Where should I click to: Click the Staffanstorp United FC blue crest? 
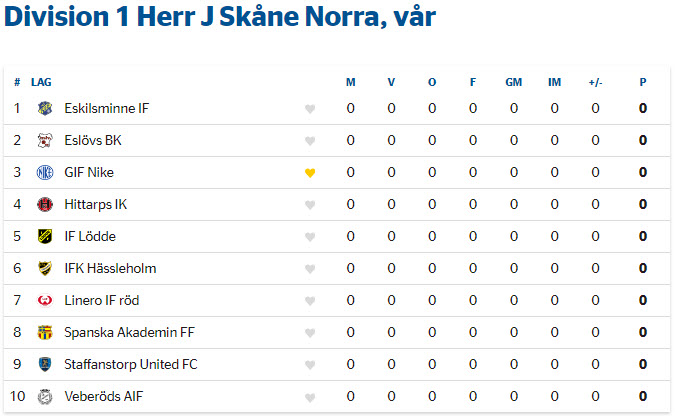pos(45,364)
